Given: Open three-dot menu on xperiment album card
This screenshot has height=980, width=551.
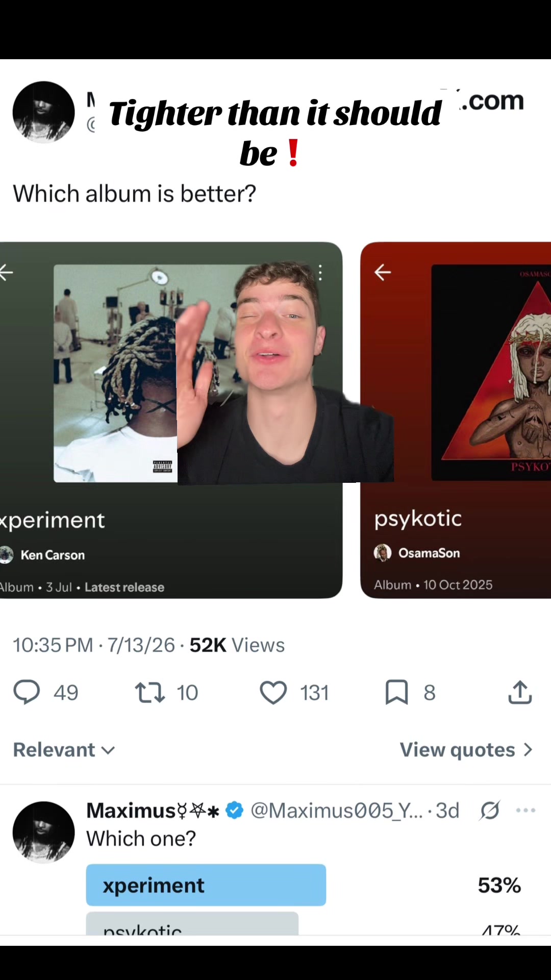Looking at the screenshot, I should (x=320, y=273).
